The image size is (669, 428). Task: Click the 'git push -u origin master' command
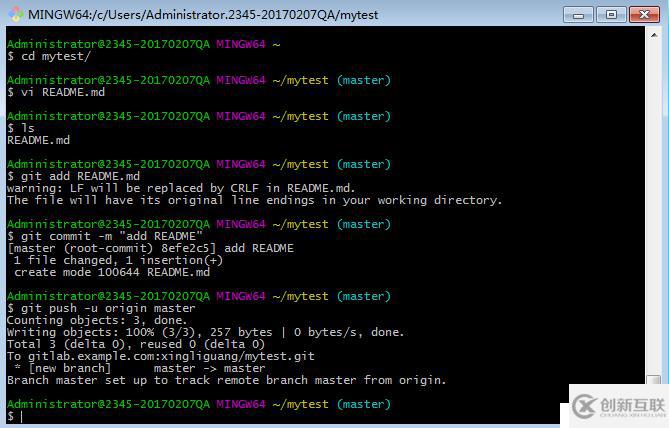(x=101, y=308)
